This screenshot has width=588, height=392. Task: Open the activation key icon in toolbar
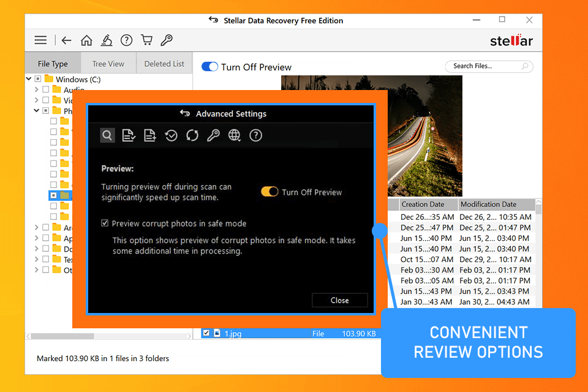[167, 40]
